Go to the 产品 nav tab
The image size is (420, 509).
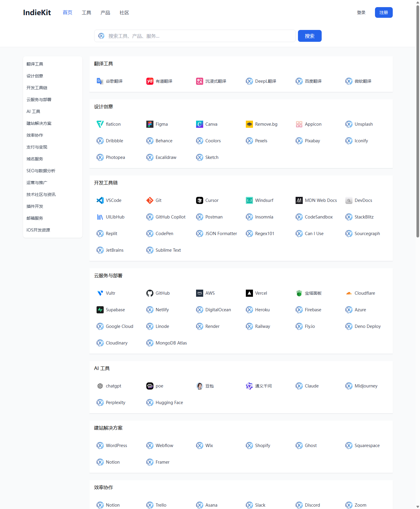click(x=105, y=12)
